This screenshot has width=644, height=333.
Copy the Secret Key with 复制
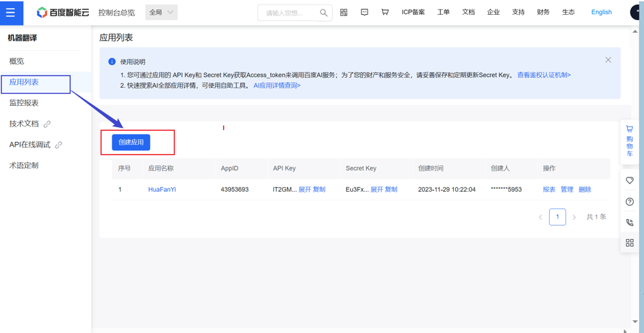click(391, 190)
